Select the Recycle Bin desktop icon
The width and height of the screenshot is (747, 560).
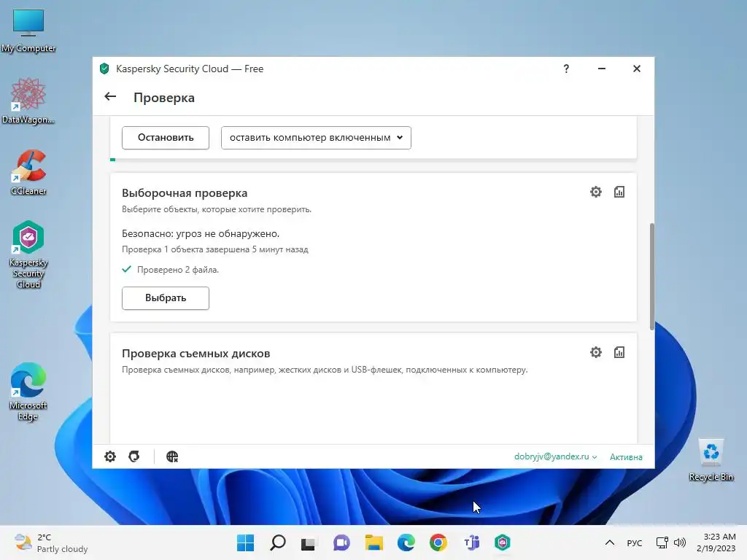(x=711, y=459)
